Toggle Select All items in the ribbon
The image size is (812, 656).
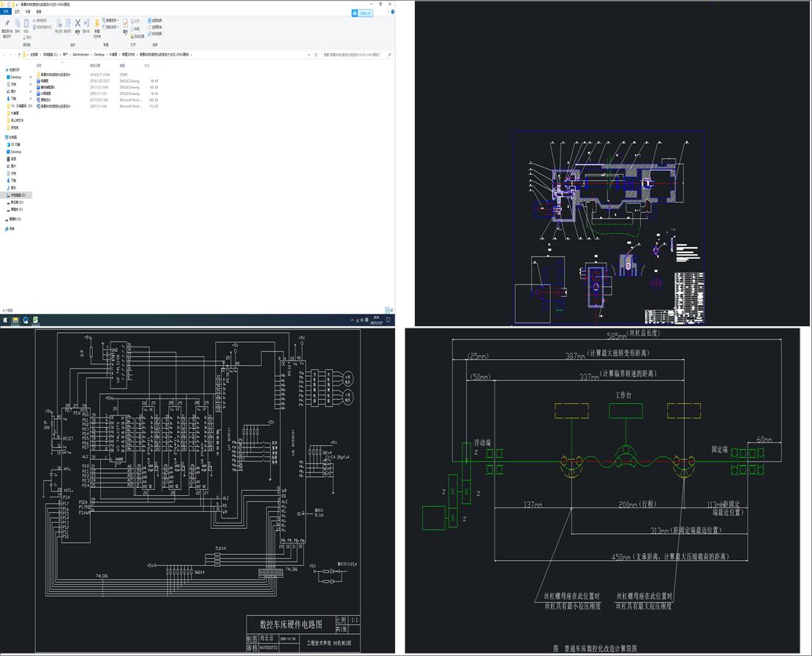[154, 20]
